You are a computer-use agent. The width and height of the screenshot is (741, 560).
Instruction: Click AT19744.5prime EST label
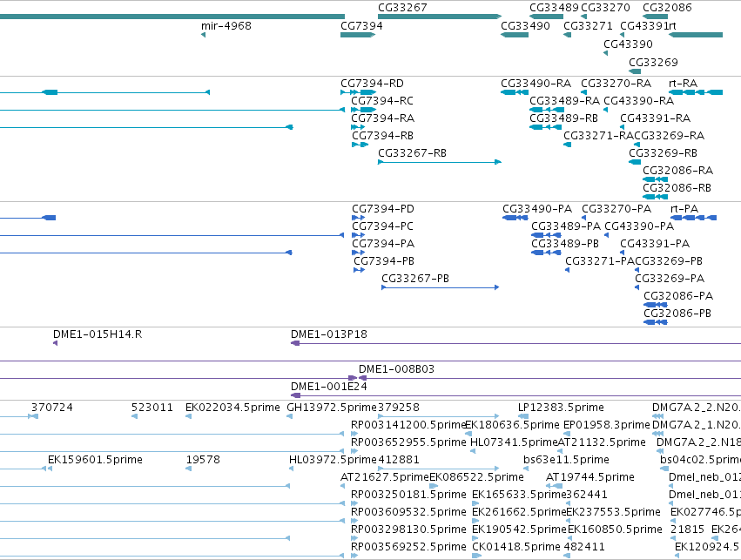pos(589,477)
